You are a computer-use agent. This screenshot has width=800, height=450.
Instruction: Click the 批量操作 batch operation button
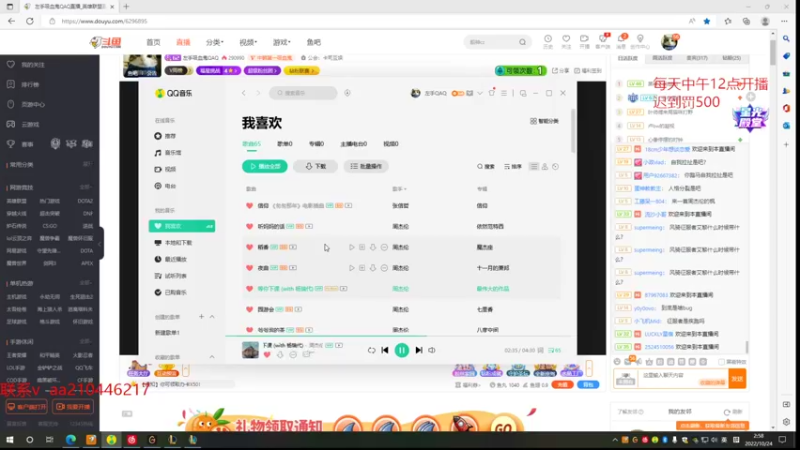pos(366,166)
